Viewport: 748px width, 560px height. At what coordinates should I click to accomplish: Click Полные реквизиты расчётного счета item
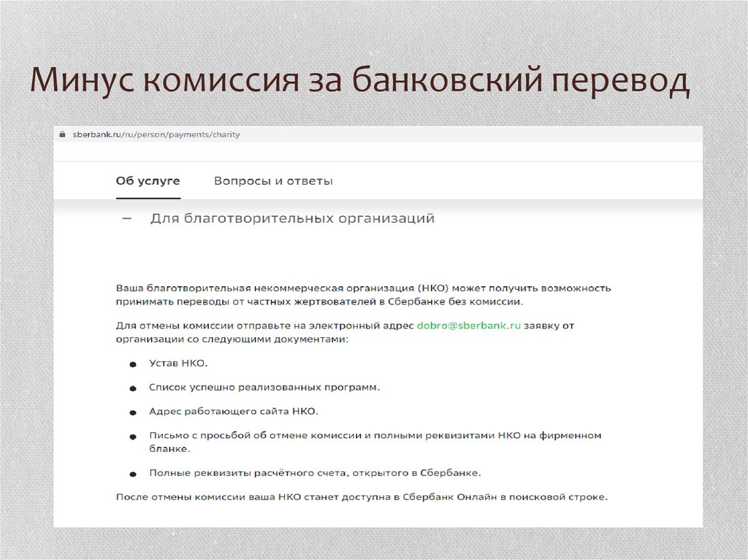[315, 472]
